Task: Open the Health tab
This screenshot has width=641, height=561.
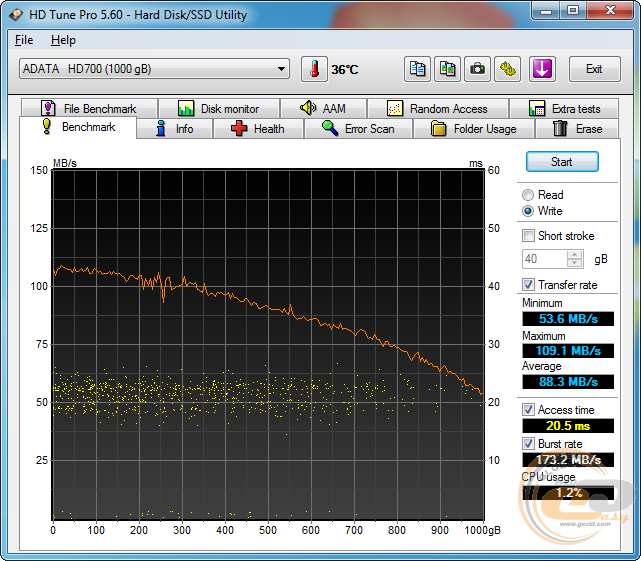Action: (x=258, y=129)
